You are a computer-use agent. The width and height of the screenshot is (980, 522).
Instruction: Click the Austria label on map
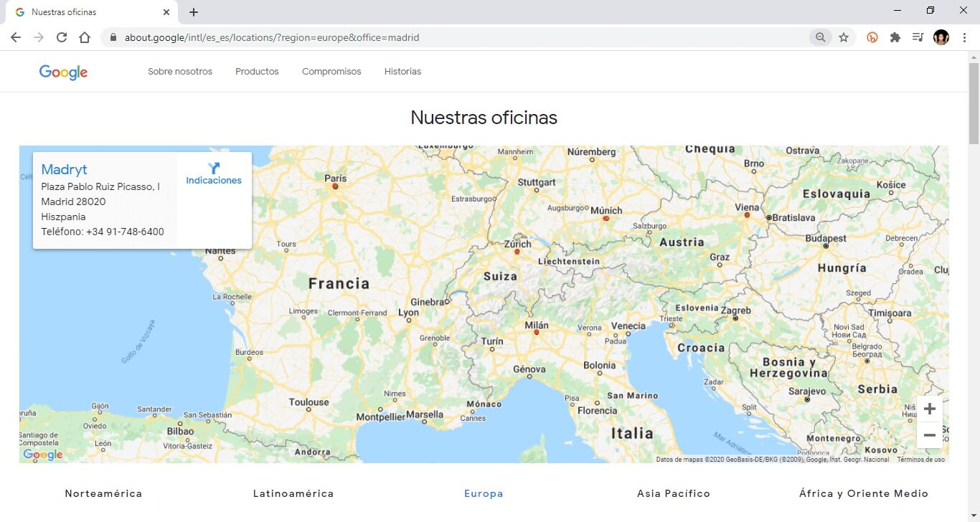(x=682, y=242)
